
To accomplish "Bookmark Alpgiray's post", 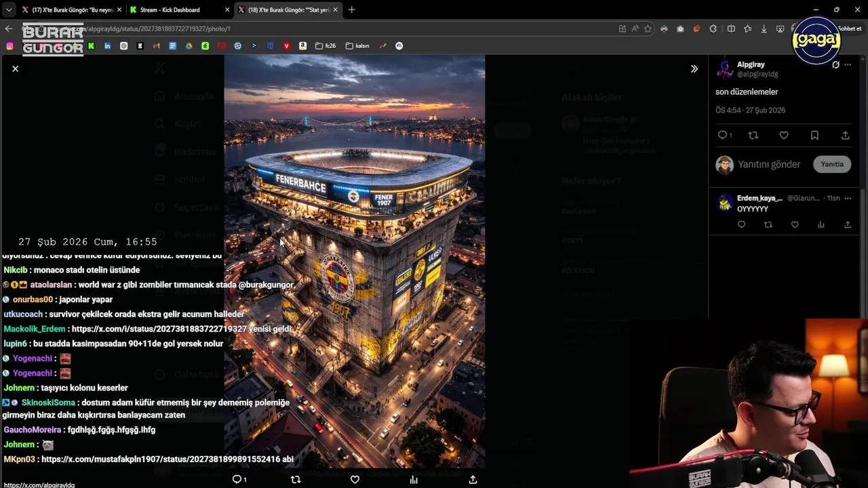I will 814,136.
